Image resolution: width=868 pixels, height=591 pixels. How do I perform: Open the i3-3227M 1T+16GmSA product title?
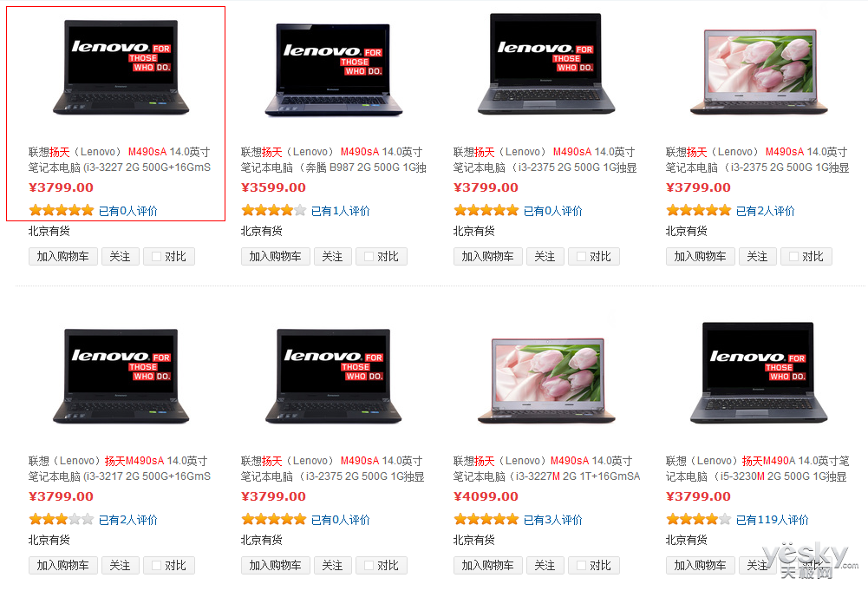click(546, 469)
